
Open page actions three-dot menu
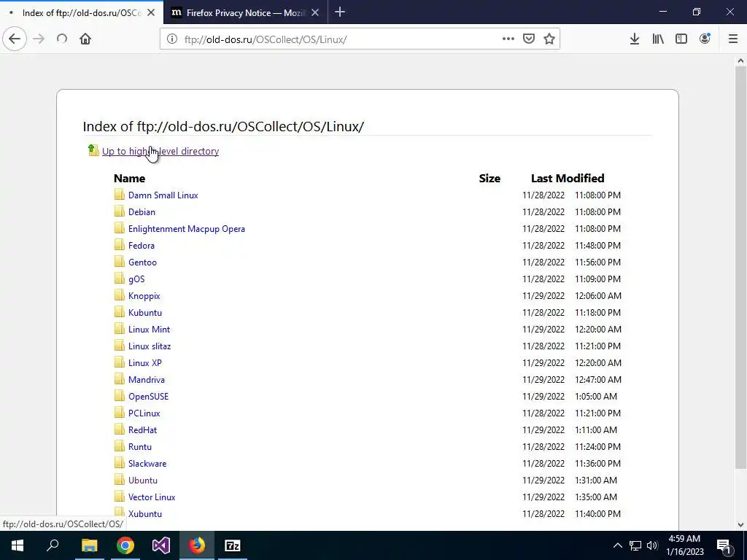click(x=508, y=39)
